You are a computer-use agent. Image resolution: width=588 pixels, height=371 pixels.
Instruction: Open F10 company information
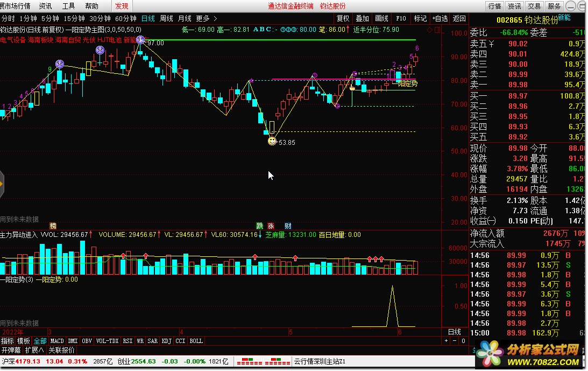(x=401, y=18)
